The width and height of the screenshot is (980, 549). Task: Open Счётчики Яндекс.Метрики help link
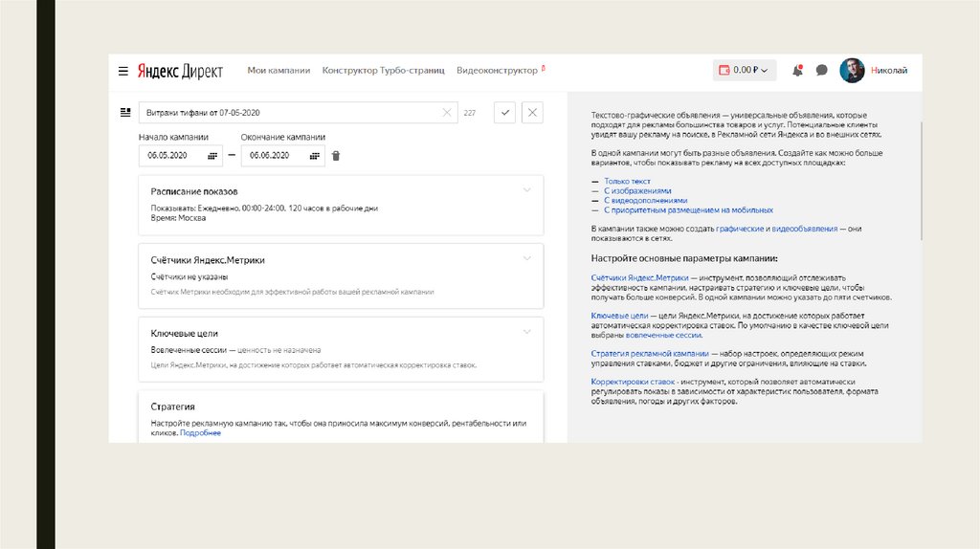point(639,278)
